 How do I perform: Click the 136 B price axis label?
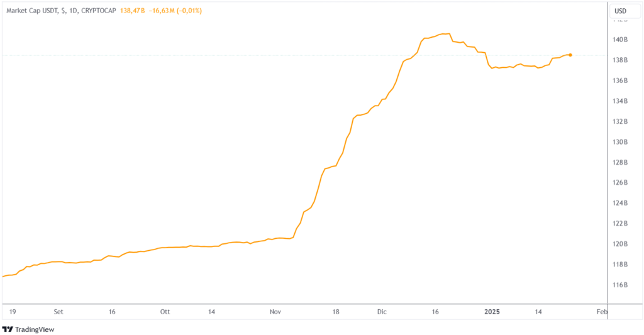pos(620,80)
